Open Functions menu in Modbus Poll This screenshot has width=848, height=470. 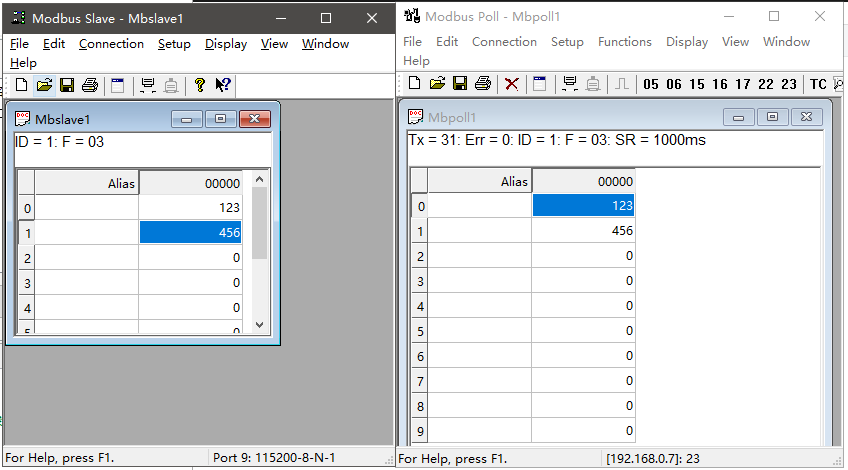(x=625, y=42)
